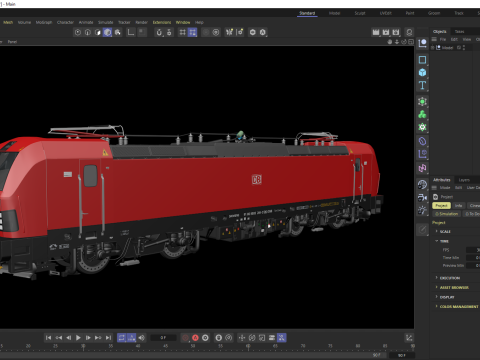Screen dimensions: 480x360
Task: Open the pink Simulation forces icon
Action: click(x=422, y=168)
